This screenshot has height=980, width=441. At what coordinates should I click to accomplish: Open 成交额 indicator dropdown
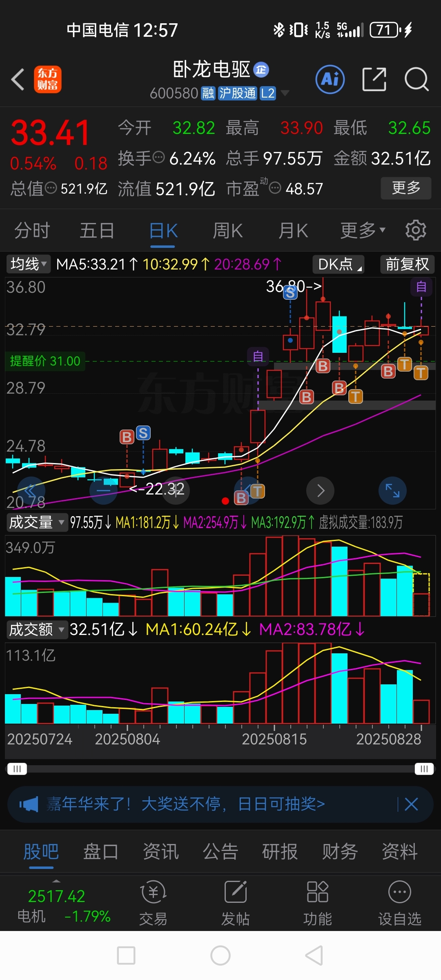pos(37,629)
